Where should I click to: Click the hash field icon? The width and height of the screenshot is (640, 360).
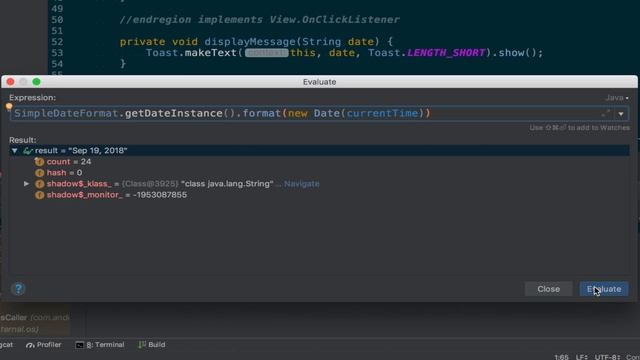(x=39, y=173)
